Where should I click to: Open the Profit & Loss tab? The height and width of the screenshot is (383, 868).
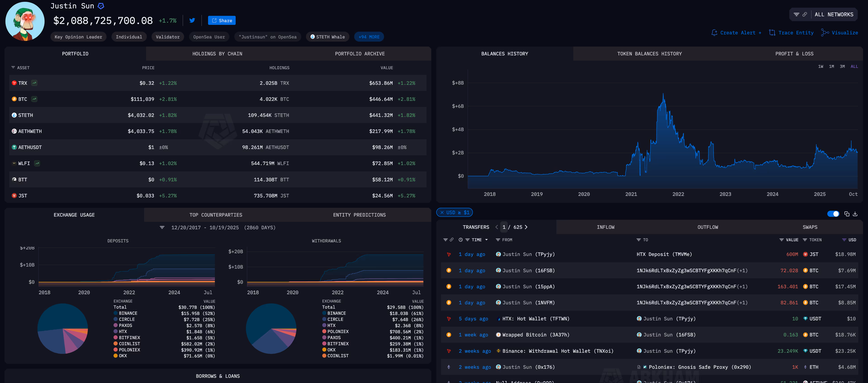794,54
